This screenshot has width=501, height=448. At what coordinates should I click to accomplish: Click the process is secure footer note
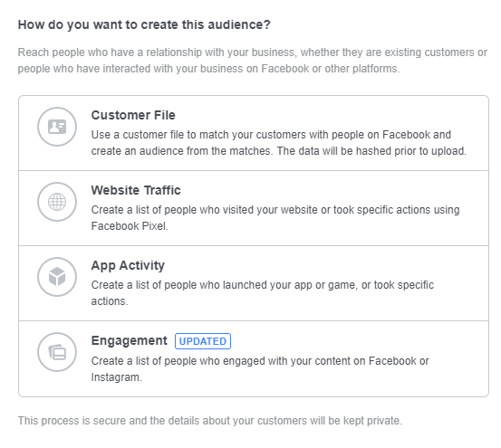click(x=210, y=421)
